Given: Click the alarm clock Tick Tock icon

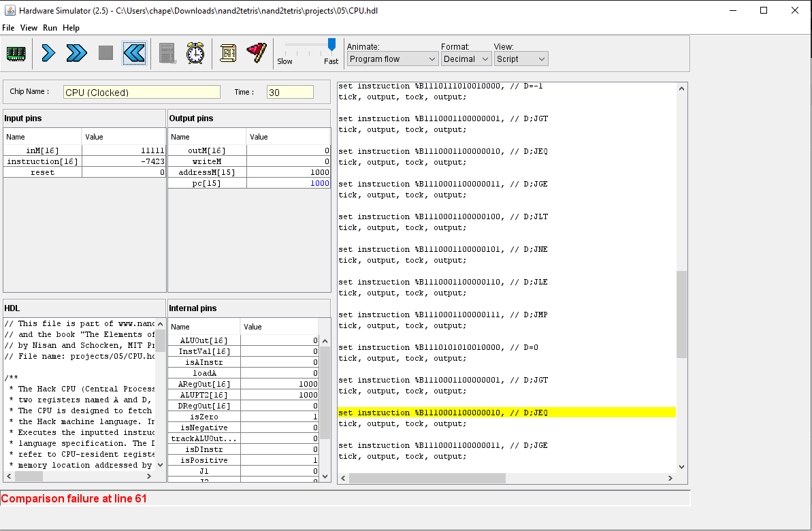Looking at the screenshot, I should (195, 53).
